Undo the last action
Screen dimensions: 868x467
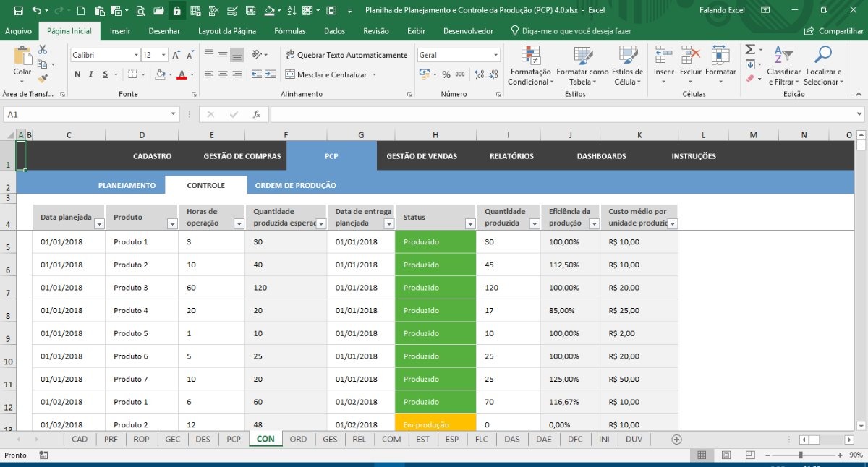37,11
